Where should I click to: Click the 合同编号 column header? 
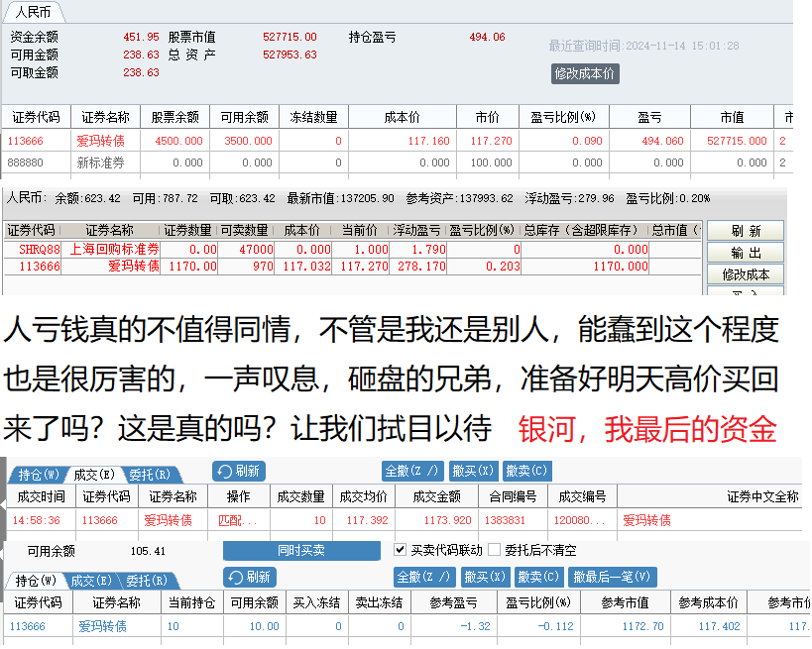(511, 496)
